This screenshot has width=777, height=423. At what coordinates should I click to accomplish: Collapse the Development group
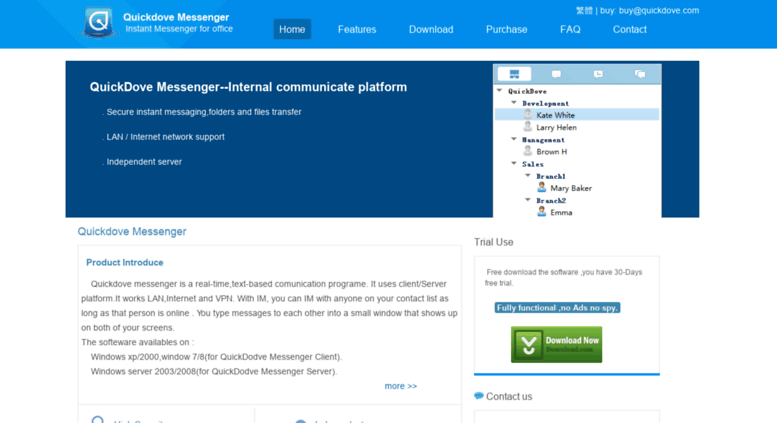(514, 103)
